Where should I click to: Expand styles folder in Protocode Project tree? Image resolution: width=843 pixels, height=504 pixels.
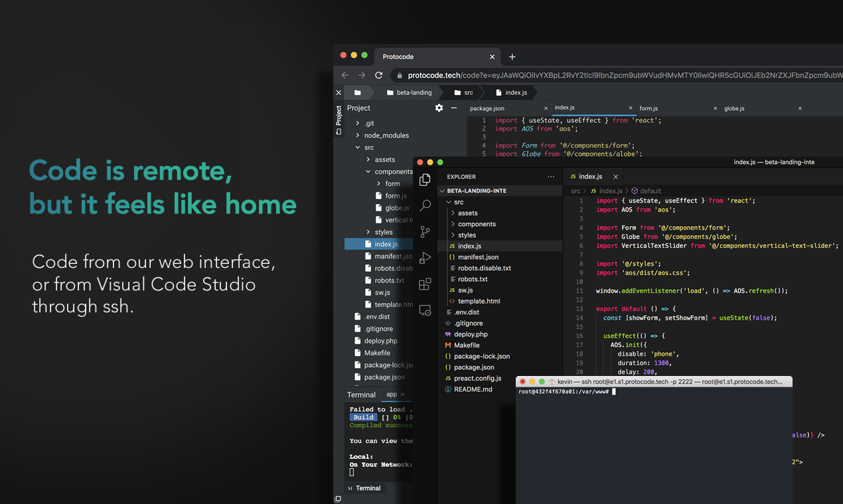[x=368, y=232]
